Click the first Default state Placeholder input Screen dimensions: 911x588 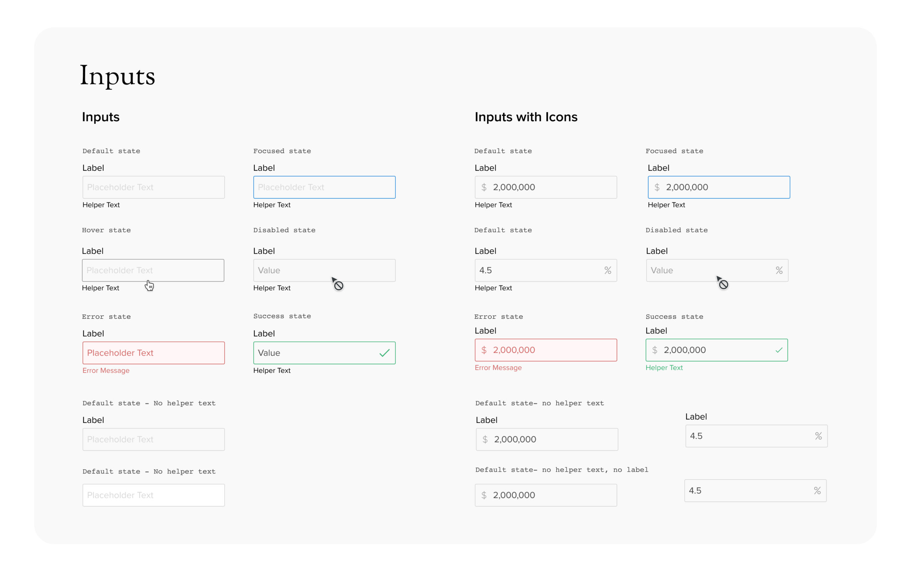click(153, 187)
